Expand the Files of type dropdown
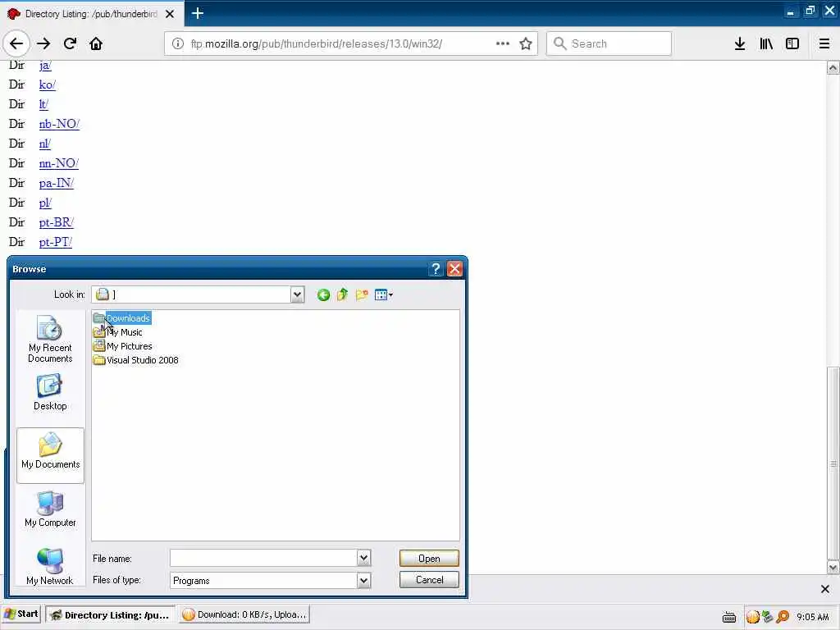Screen dimensions: 840x630 [363, 580]
